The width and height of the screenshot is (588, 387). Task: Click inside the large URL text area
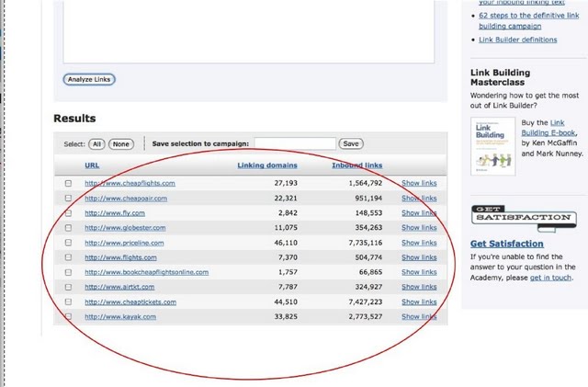coord(249,31)
